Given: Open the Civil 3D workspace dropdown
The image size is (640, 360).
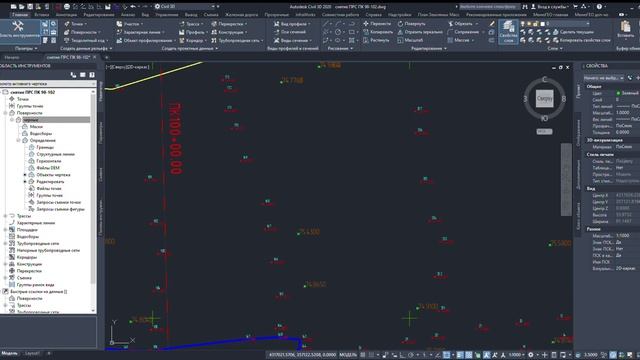Looking at the screenshot, I should pyautogui.click(x=185, y=7).
